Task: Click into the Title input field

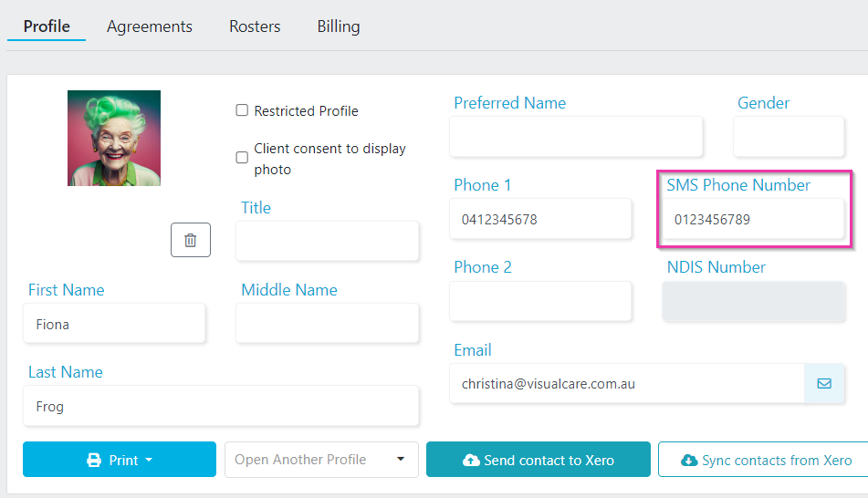Action: pyautogui.click(x=327, y=241)
